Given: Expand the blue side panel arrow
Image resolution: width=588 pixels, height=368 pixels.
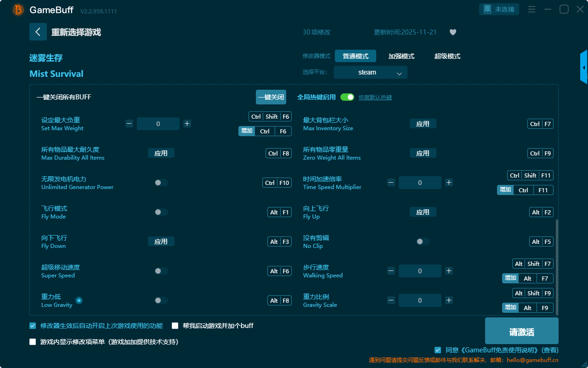Looking at the screenshot, I should tap(584, 68).
